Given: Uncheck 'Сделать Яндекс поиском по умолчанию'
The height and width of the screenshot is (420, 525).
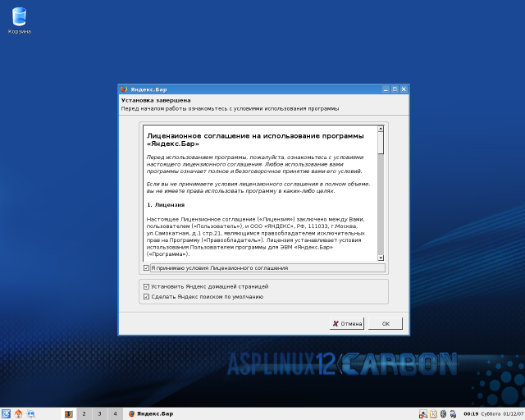Looking at the screenshot, I should click(146, 296).
